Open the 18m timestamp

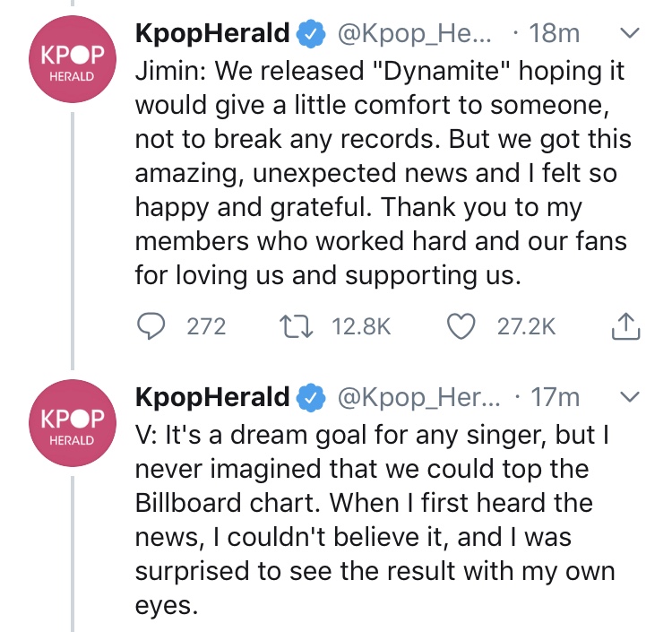click(554, 33)
